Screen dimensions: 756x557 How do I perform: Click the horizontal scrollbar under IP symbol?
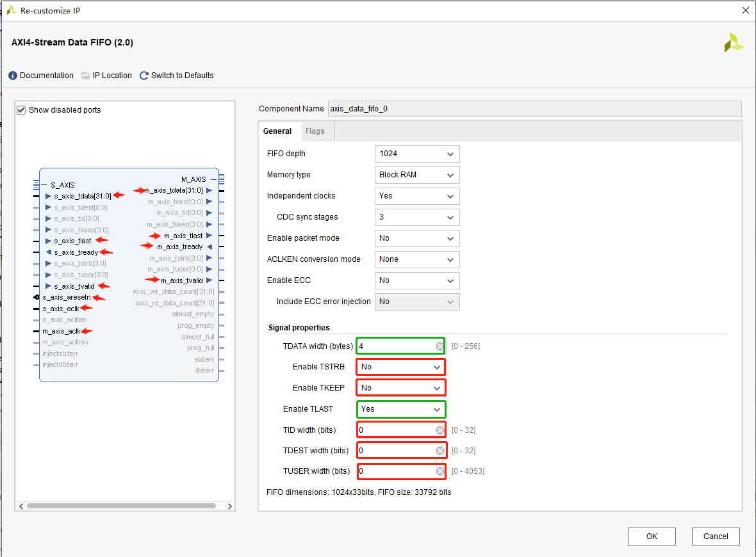click(121, 506)
